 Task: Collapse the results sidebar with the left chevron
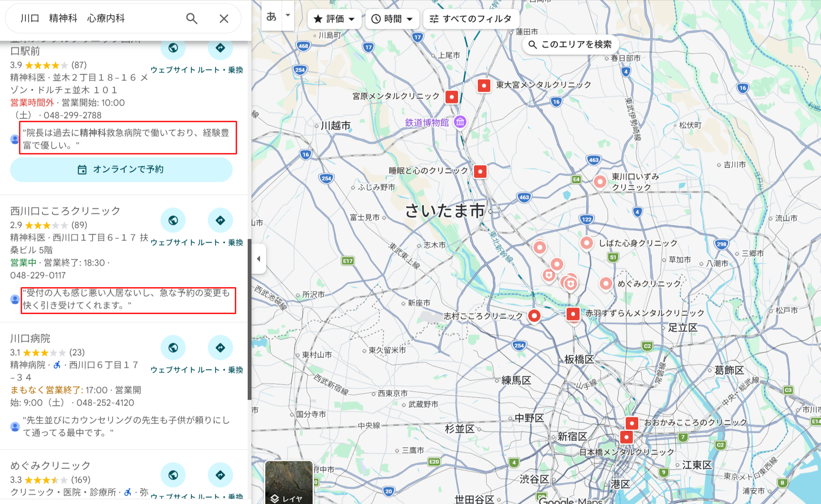[259, 258]
